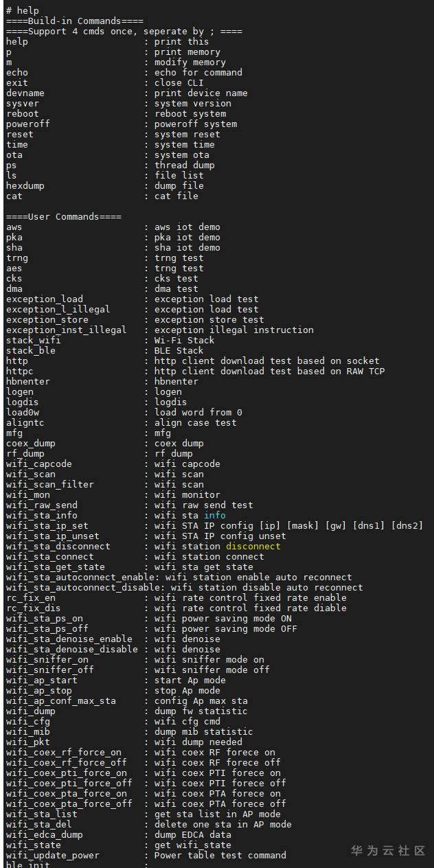Click the "exception_inst_illegal" command text
Viewport: 434px width, 868px height.
(66, 330)
